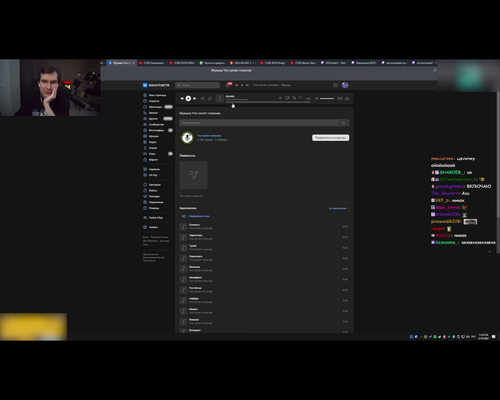
Task: Close the active VK music browser tab
Action: click(x=134, y=63)
